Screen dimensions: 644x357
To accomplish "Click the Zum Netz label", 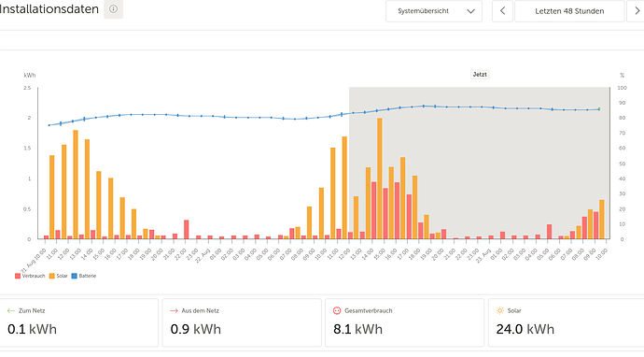I will click(32, 310).
